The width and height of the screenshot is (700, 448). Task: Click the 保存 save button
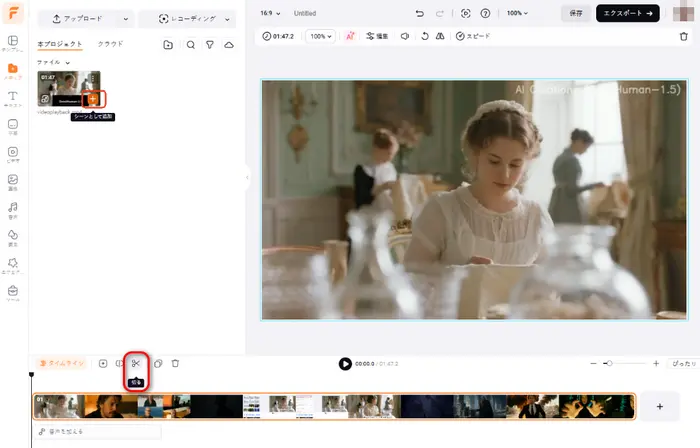tap(574, 13)
